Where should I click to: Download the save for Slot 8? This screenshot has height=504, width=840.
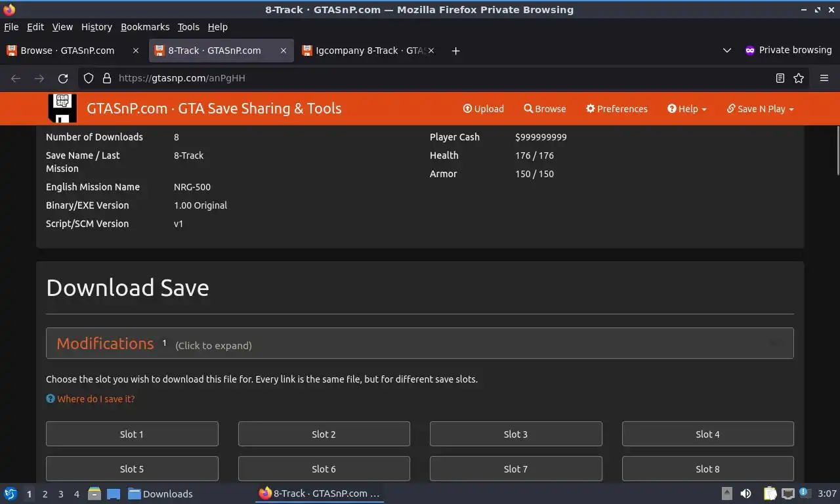click(708, 469)
